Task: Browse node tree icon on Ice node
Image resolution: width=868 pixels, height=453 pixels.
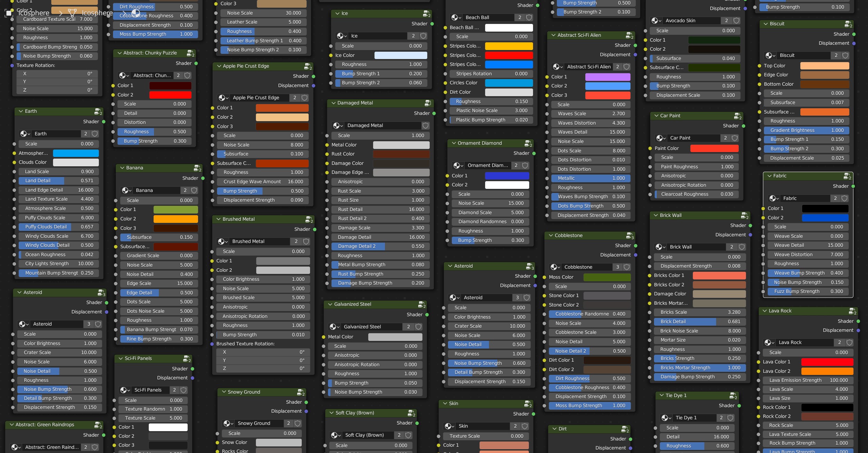Action: pyautogui.click(x=341, y=36)
